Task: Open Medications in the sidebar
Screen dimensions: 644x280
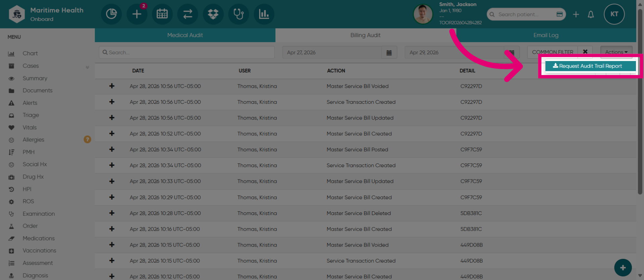Action: pyautogui.click(x=39, y=238)
